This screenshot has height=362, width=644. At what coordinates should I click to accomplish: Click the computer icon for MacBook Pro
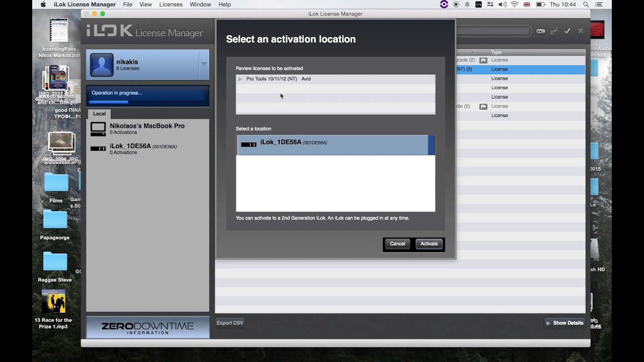click(x=98, y=129)
